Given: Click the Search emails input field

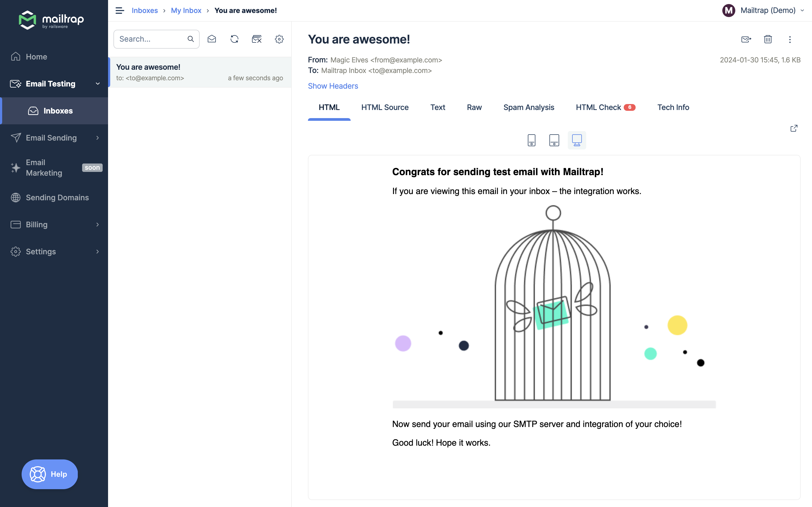Looking at the screenshot, I should [151, 39].
